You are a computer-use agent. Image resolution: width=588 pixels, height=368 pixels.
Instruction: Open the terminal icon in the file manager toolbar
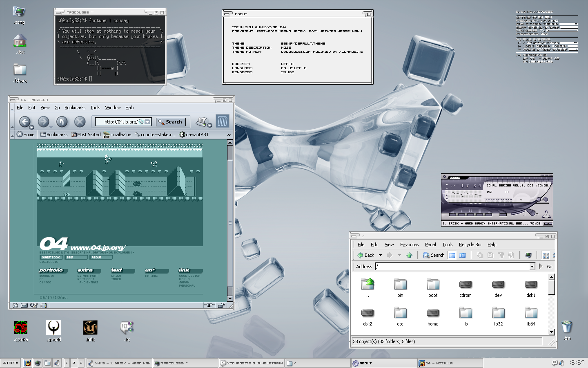pos(528,255)
